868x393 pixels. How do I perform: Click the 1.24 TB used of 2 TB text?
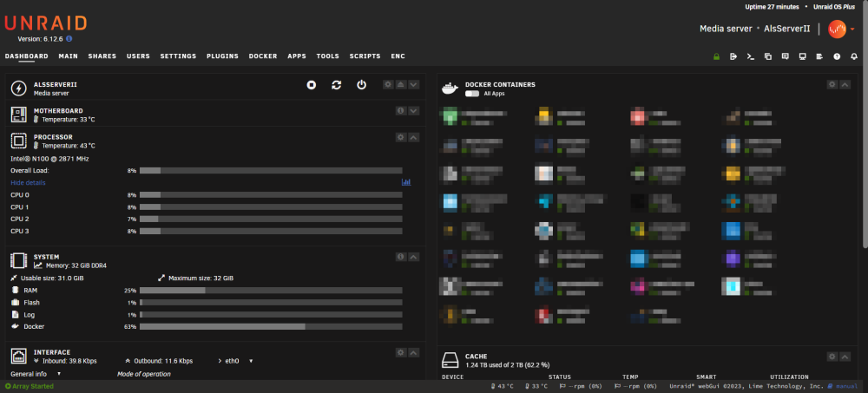pyautogui.click(x=508, y=365)
